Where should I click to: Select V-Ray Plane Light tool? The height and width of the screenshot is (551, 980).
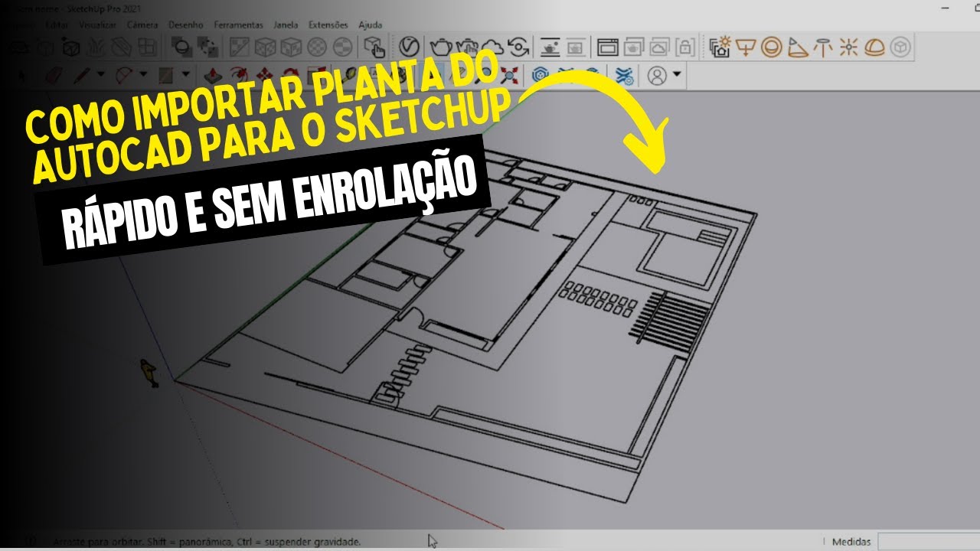pos(746,47)
